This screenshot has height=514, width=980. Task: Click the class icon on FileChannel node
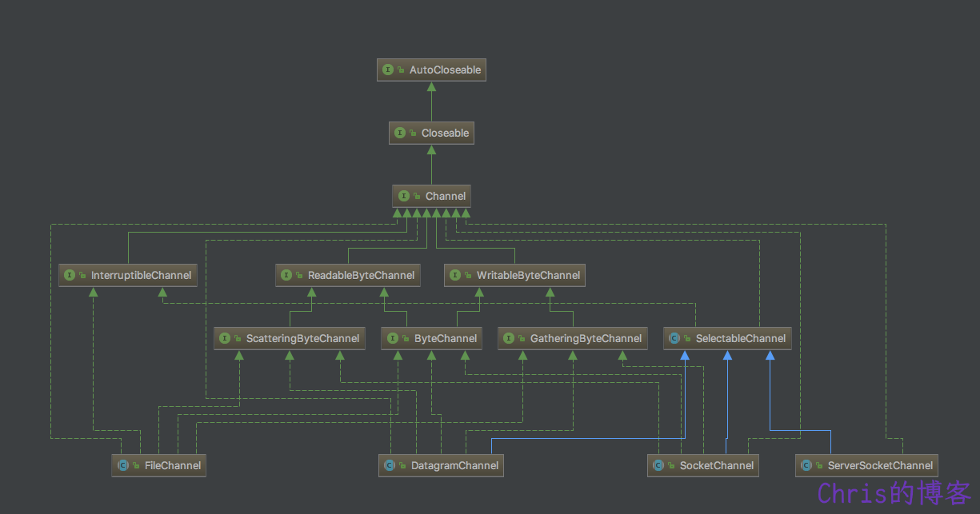[x=122, y=465]
